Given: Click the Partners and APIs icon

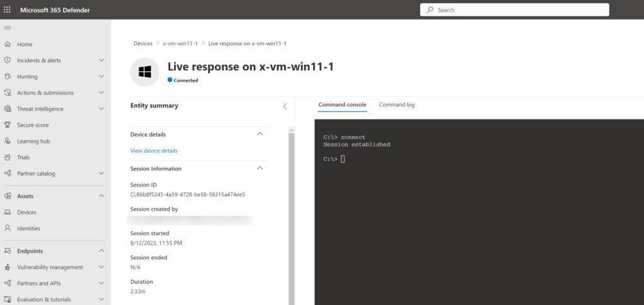Looking at the screenshot, I should click(8, 283).
